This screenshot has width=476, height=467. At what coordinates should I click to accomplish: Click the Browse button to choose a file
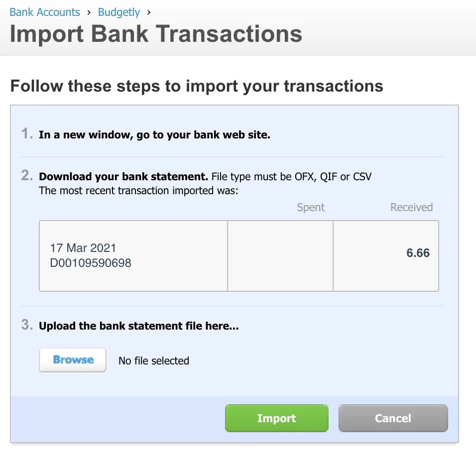tap(72, 360)
